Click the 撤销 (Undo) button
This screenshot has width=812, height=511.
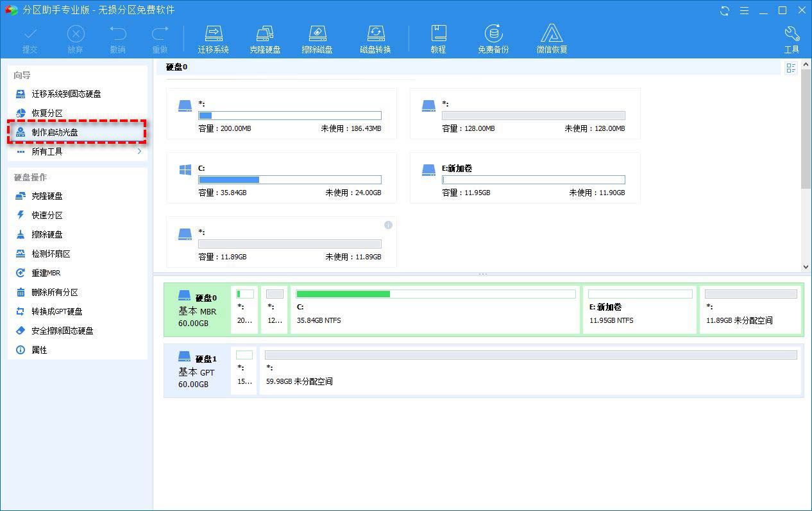click(117, 37)
